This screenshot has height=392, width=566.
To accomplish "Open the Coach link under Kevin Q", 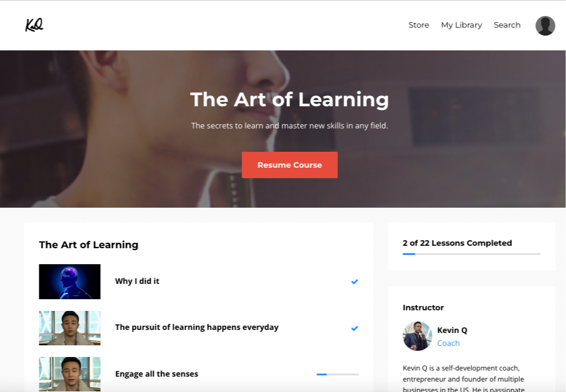I will pyautogui.click(x=449, y=343).
